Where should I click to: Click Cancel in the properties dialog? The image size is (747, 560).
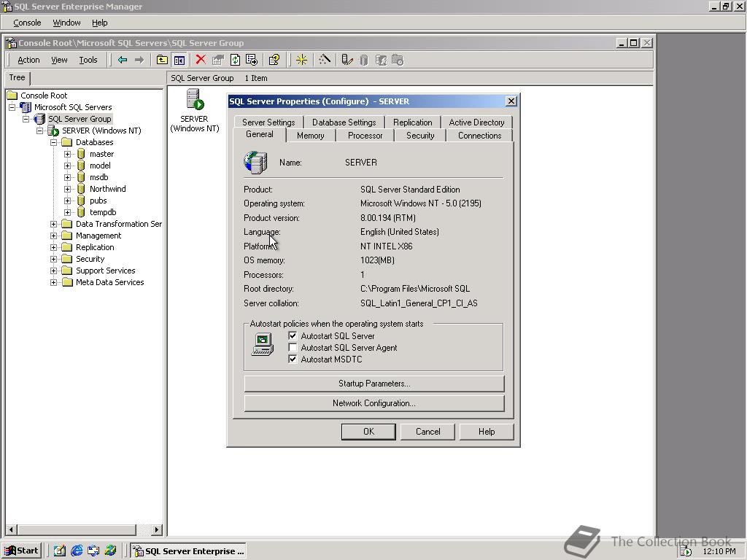(x=427, y=432)
